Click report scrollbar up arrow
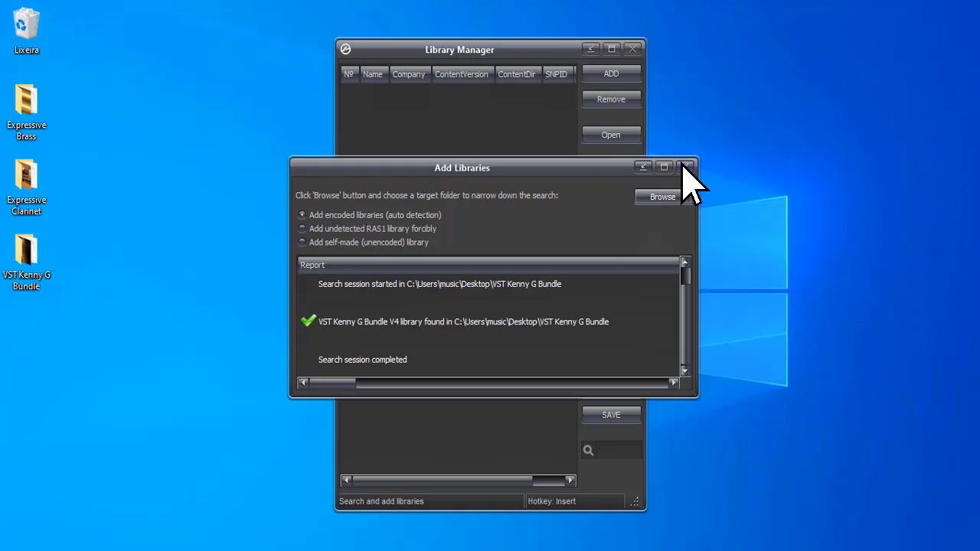980x551 pixels. coord(684,262)
